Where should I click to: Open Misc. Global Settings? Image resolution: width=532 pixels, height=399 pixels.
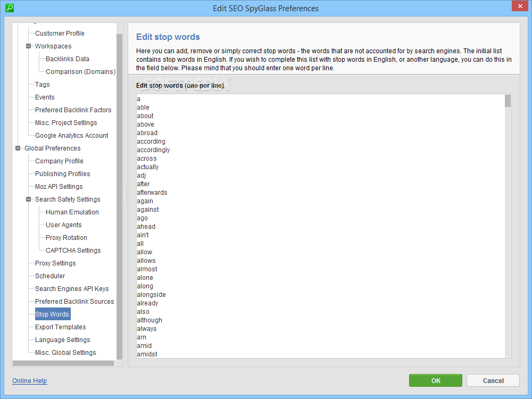coord(66,353)
